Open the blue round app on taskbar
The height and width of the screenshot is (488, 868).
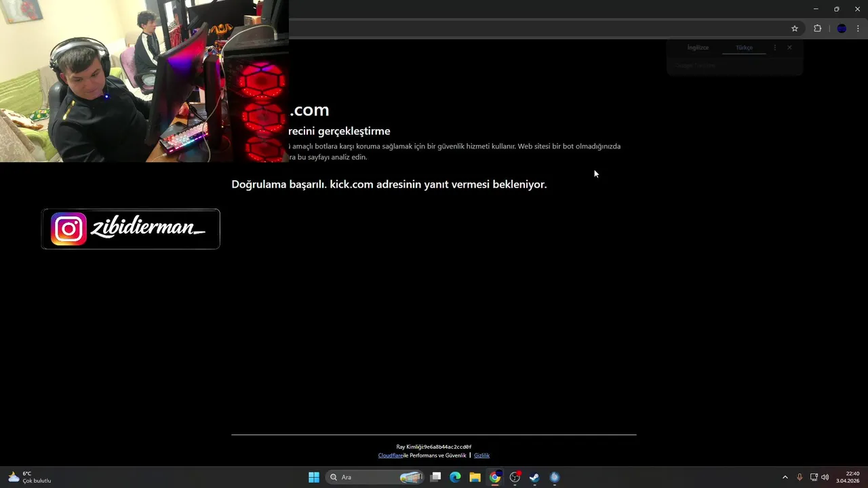(554, 477)
